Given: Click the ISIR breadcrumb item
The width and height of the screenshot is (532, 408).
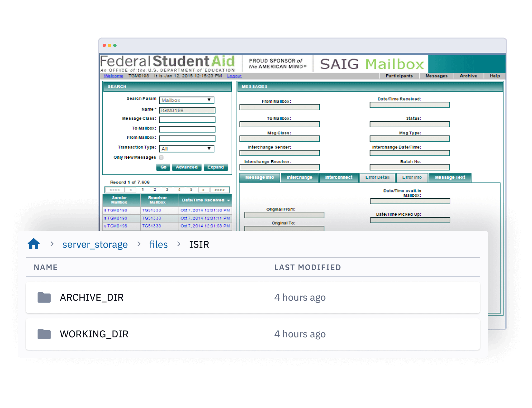Looking at the screenshot, I should pyautogui.click(x=199, y=244).
